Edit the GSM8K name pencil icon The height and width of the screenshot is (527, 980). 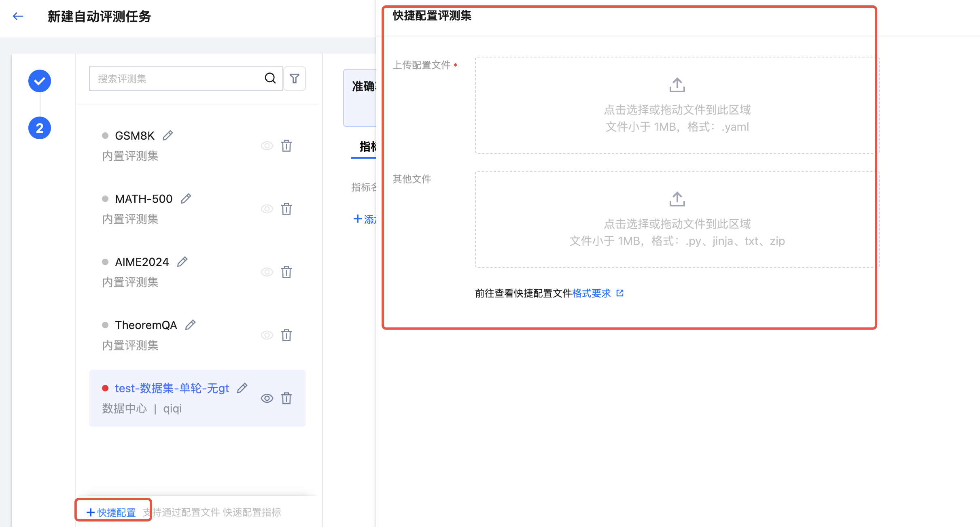(x=168, y=135)
